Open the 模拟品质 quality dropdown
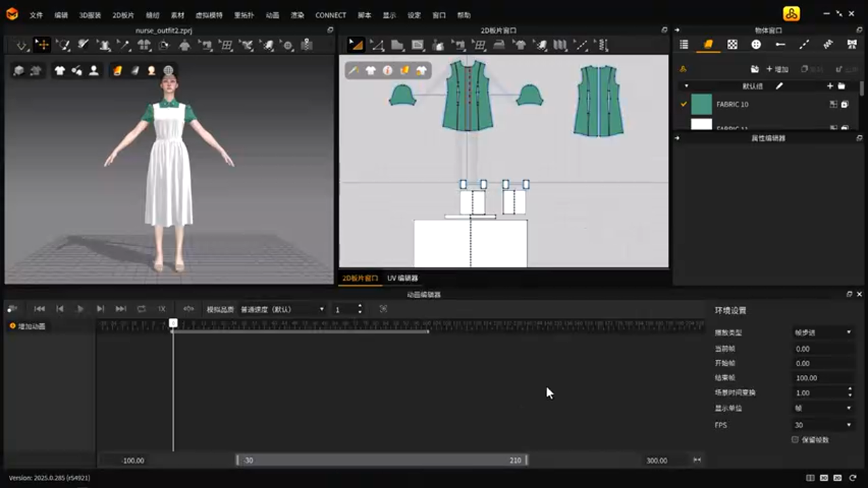 click(x=282, y=309)
